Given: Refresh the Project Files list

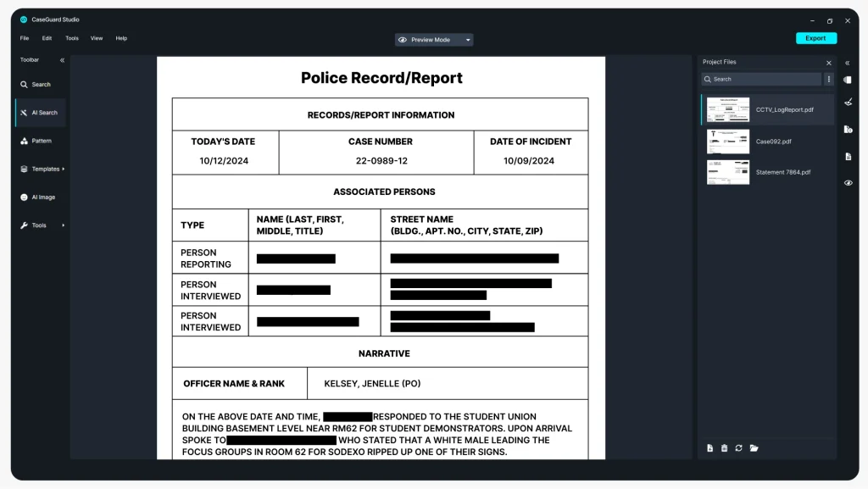Looking at the screenshot, I should 738,448.
